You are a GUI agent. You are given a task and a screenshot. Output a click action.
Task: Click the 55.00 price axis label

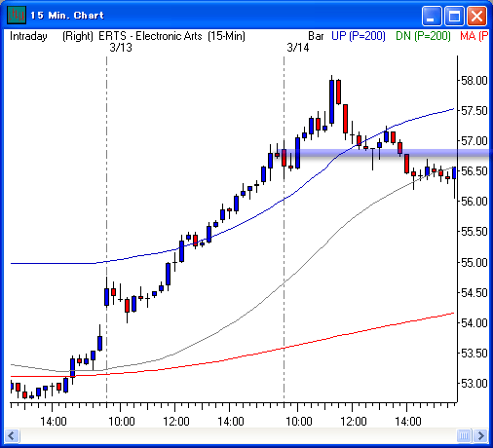point(474,262)
